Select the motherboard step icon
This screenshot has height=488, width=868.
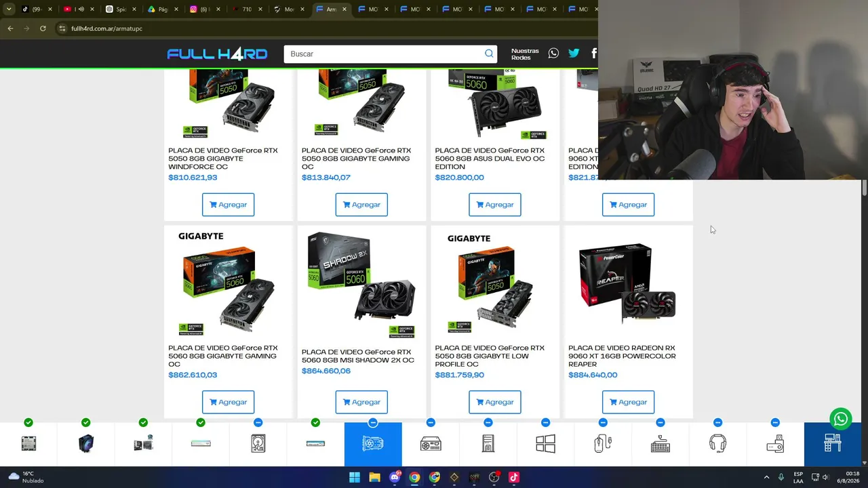[143, 444]
